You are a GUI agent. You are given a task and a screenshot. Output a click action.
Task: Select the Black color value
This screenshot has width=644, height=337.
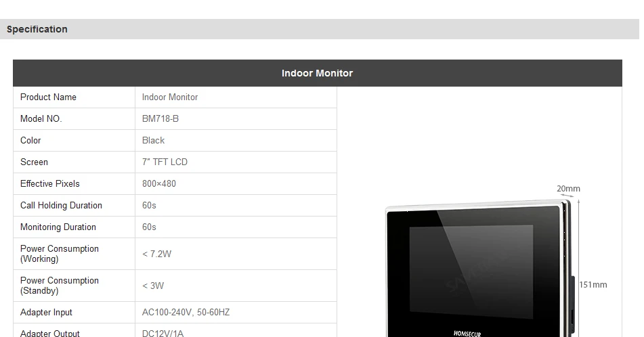(x=153, y=140)
